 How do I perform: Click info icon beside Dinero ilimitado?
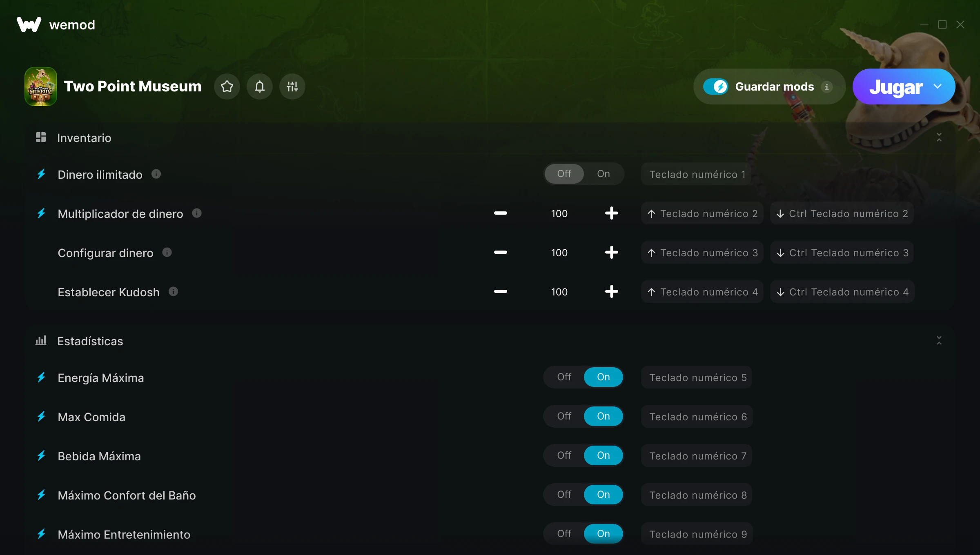156,174
